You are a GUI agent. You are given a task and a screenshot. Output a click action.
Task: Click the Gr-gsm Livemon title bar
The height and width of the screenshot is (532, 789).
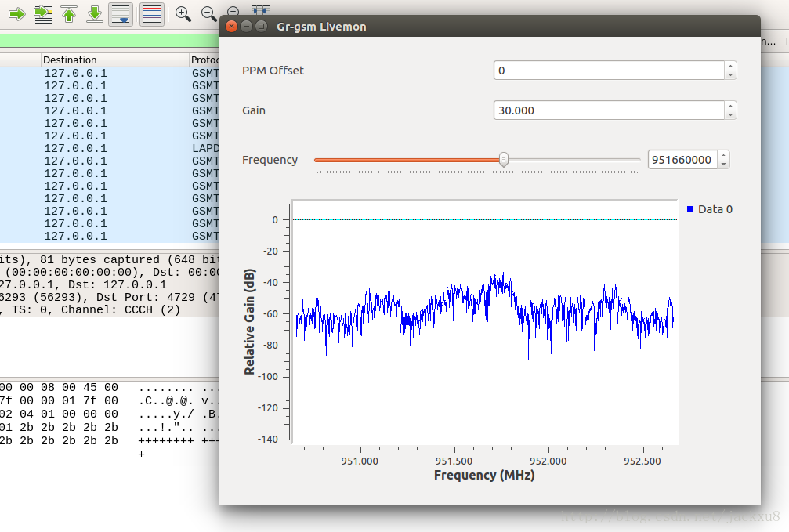pyautogui.click(x=490, y=26)
